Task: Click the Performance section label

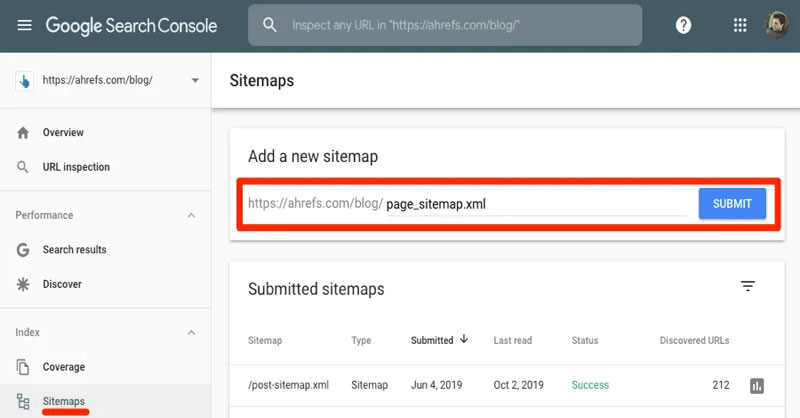Action: pyautogui.click(x=44, y=215)
